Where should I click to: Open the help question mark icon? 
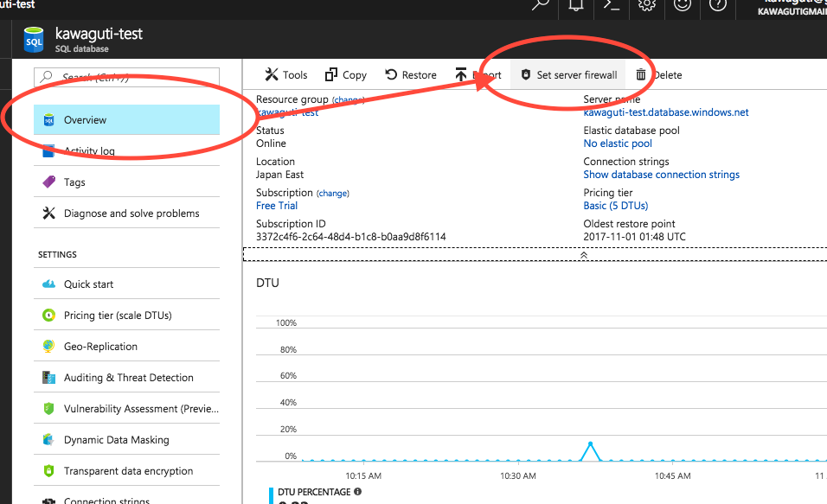717,4
